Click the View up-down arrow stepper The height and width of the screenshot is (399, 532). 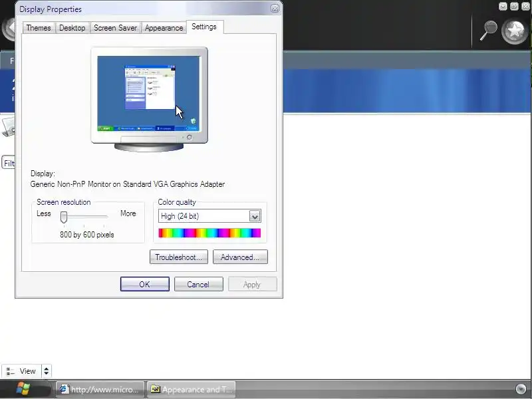46,371
